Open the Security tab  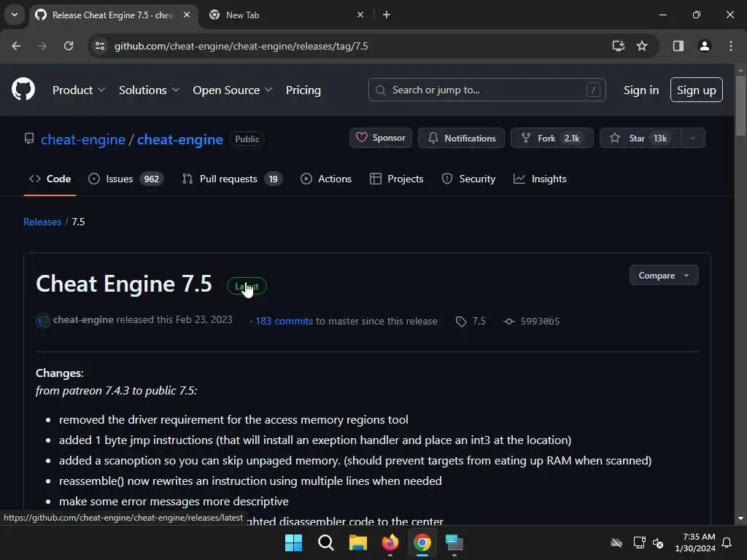point(469,179)
